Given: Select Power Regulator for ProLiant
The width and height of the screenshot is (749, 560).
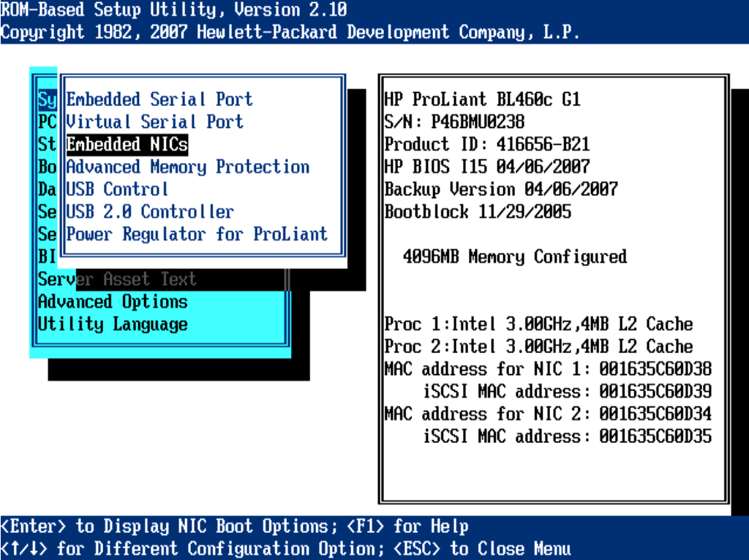Looking at the screenshot, I should pos(197,234).
